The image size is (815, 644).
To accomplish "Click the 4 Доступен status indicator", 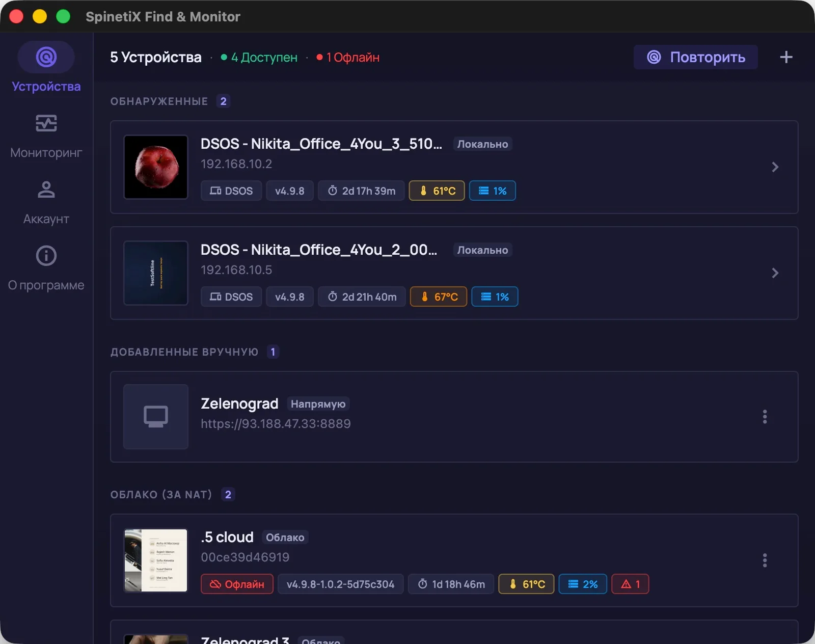I will tap(259, 58).
